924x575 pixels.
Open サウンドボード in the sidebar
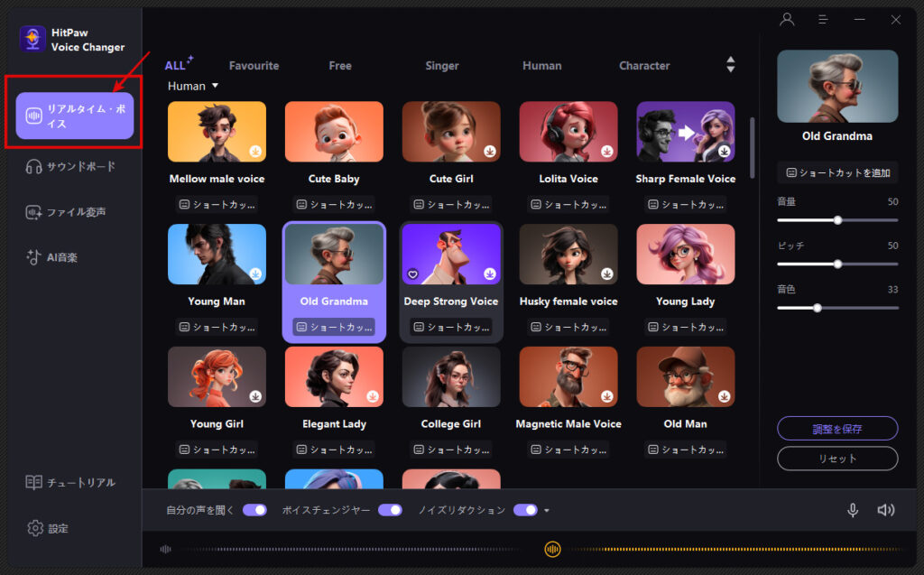click(70, 166)
